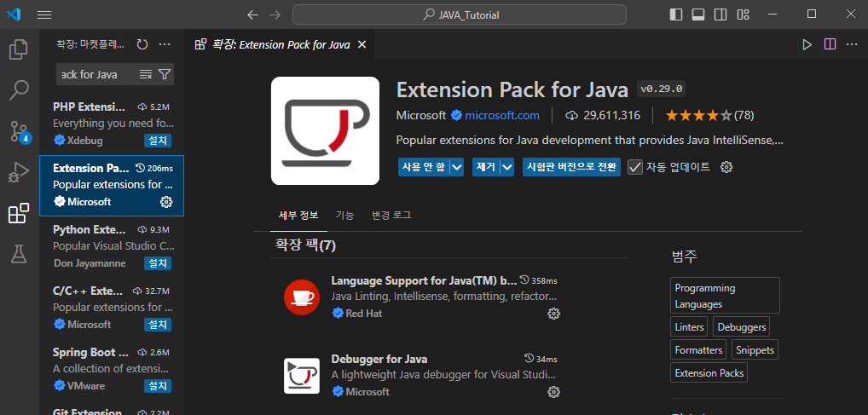Toggle the primary side bar layout
Image resolution: width=868 pixels, height=415 pixels.
pyautogui.click(x=676, y=14)
